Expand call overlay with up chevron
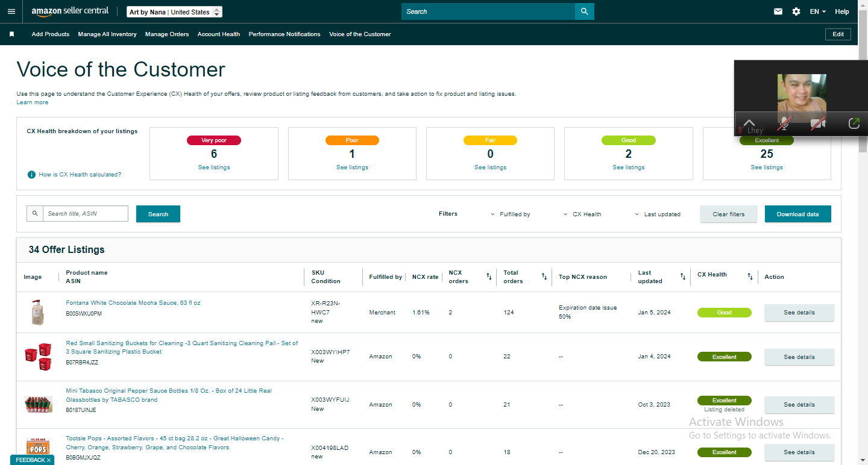Viewport: 868px width, 465px height. (749, 123)
